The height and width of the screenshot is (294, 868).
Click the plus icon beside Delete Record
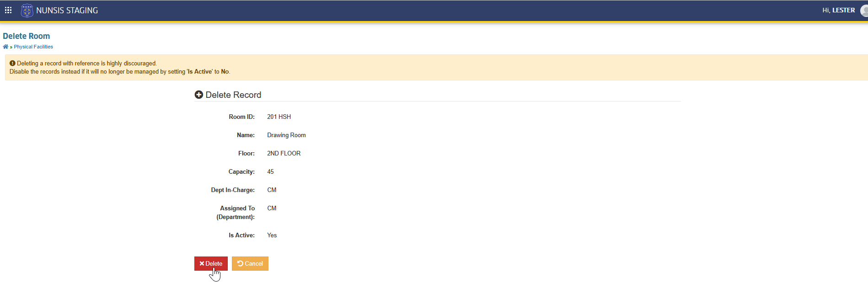pos(198,95)
